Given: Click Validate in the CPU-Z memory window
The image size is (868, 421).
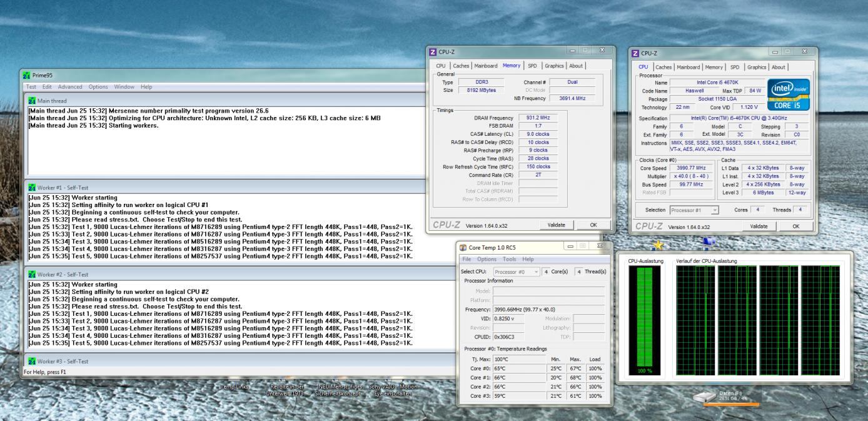Looking at the screenshot, I should click(556, 225).
